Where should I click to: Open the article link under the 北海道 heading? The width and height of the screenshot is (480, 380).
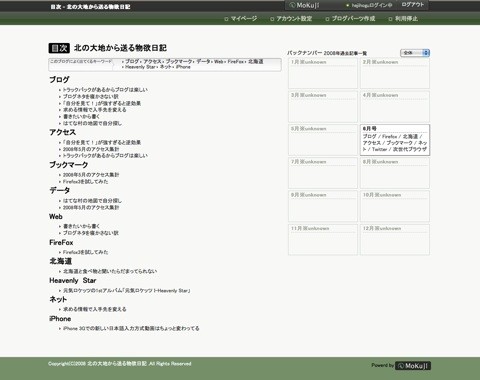[x=110, y=271]
